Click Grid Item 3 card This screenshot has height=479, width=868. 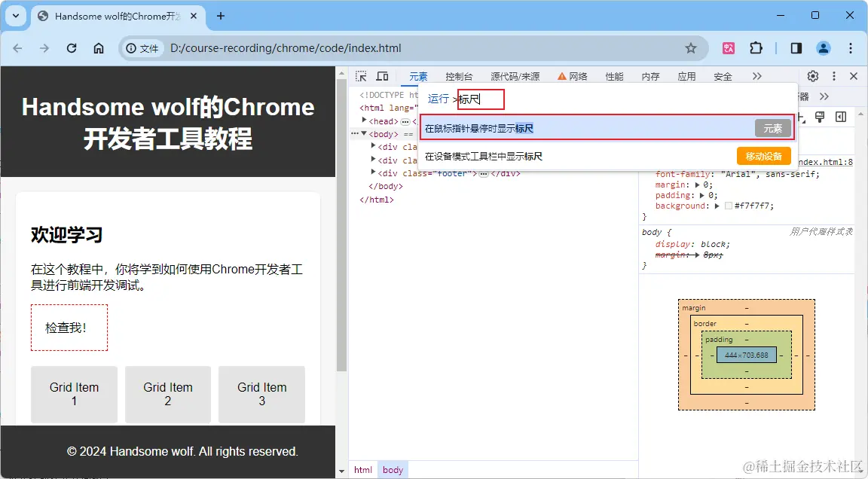click(262, 394)
